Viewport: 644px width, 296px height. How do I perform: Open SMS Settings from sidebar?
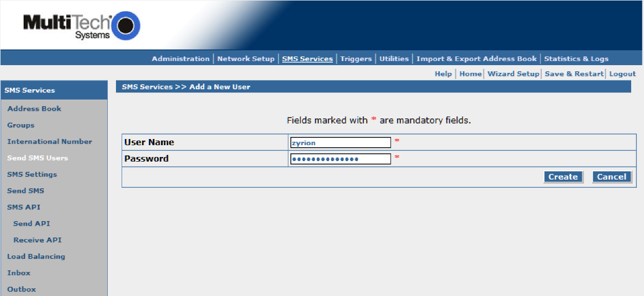click(x=32, y=174)
